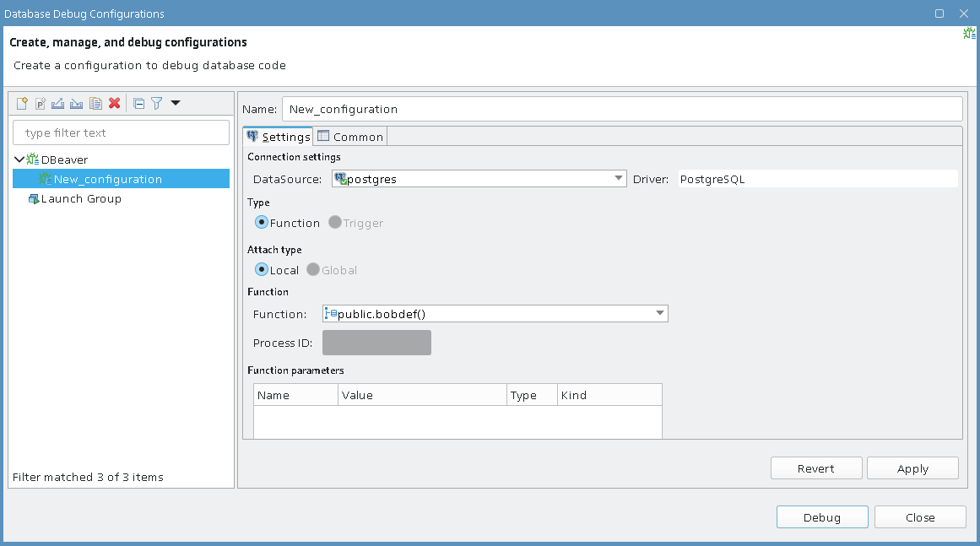980x546 pixels.
Task: Select the Trigger type radio button
Action: pos(335,223)
